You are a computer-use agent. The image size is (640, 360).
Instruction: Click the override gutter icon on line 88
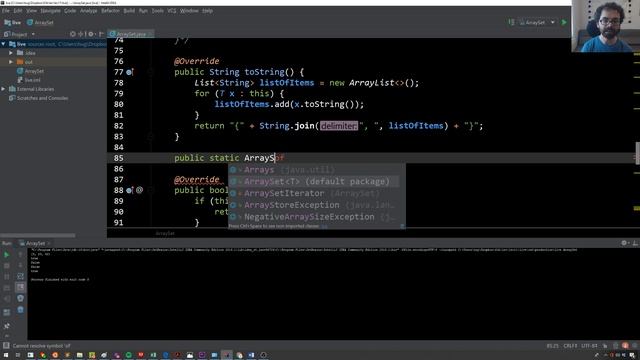point(129,190)
